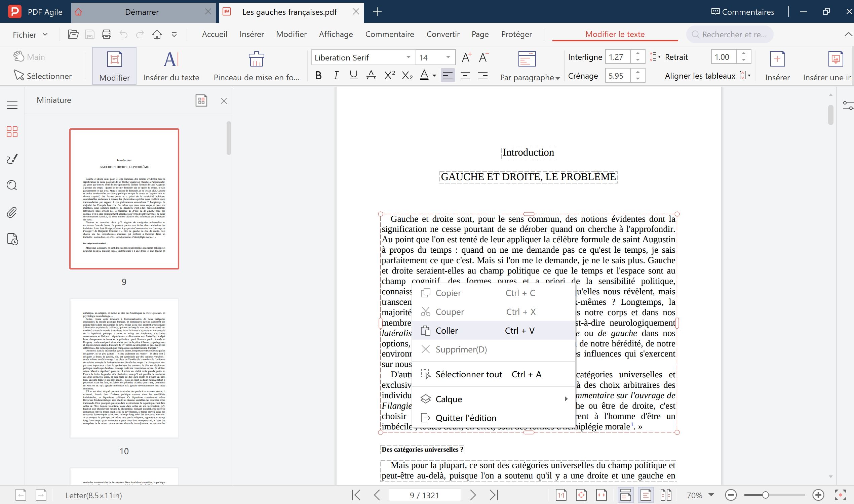This screenshot has height=504, width=854.
Task: Toggle underline formatting
Action: pos(353,75)
